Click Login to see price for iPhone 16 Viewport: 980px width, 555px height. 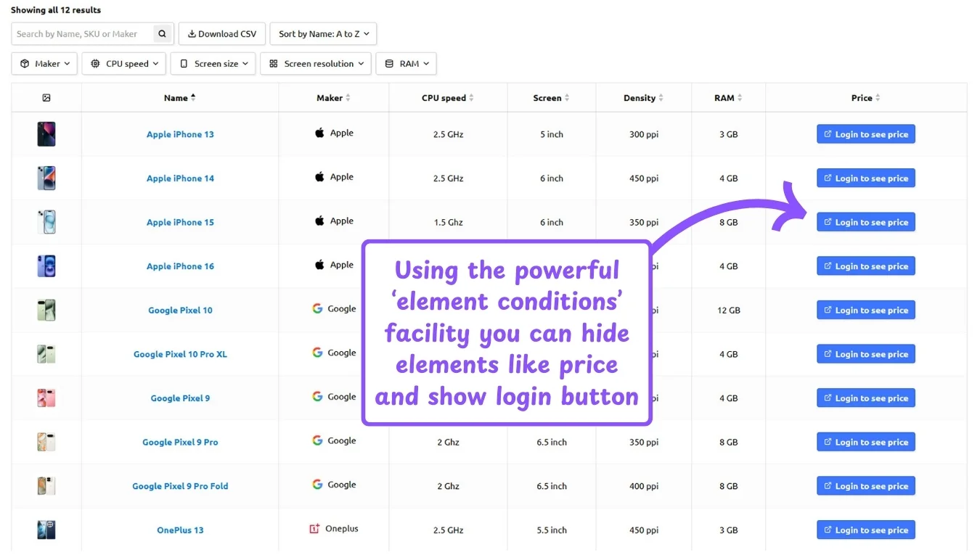865,266
